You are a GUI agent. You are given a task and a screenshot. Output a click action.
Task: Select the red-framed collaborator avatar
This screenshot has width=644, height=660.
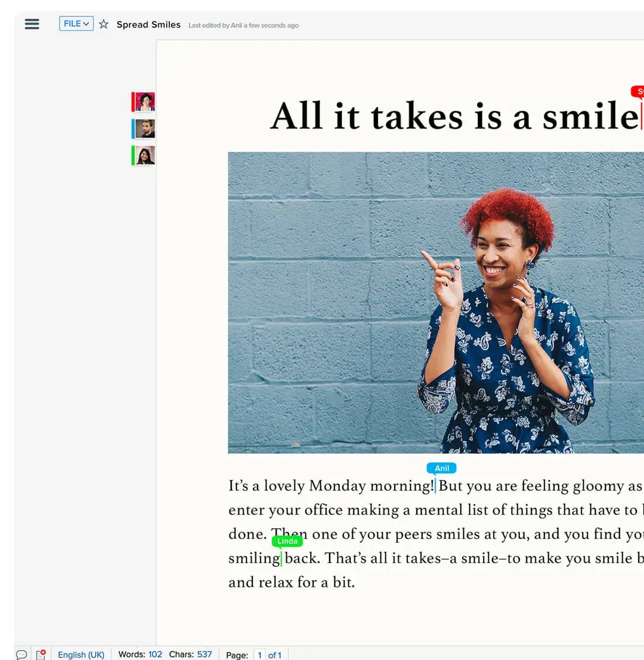point(143,101)
